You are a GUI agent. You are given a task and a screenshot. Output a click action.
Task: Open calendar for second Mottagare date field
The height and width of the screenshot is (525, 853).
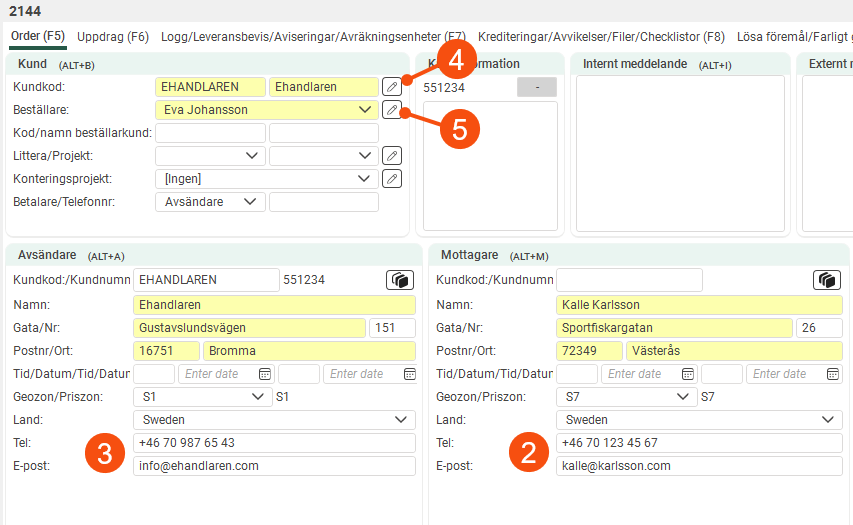pos(832,374)
